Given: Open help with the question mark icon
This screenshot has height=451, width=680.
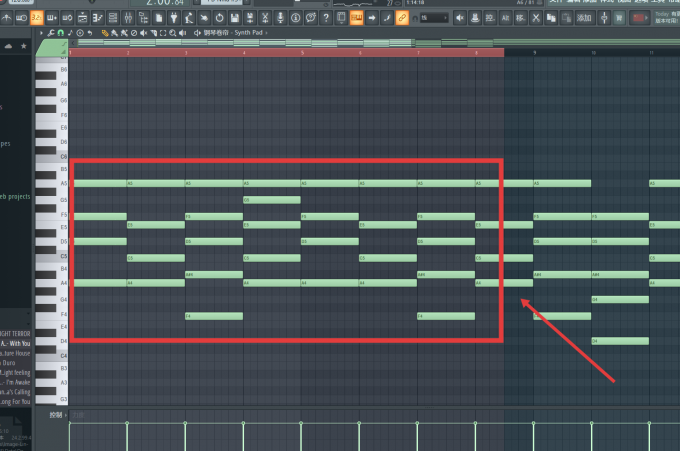Looking at the screenshot, I should [326, 18].
